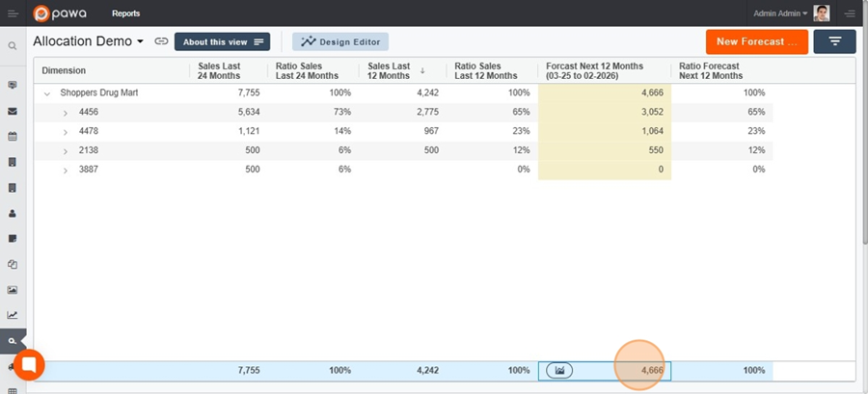Open the Admin Admin user dropdown
Screen dimensions: 868x394
pyautogui.click(x=780, y=13)
